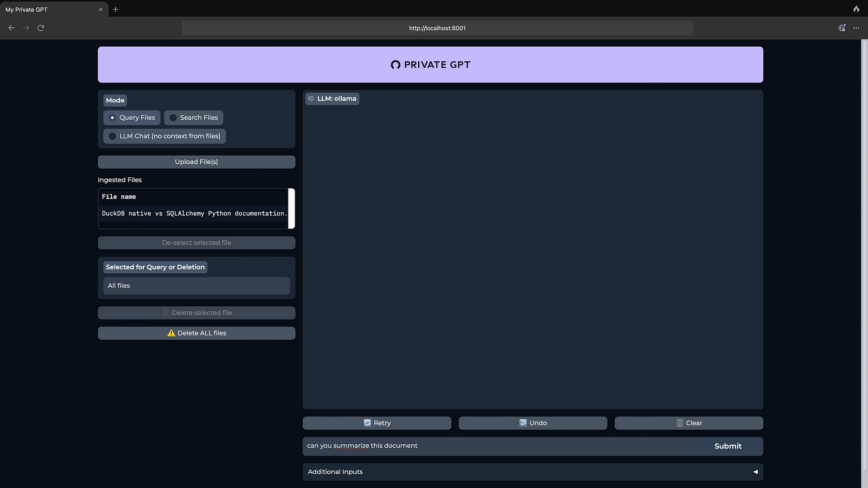
Task: Reload the page with refresh icon
Action: click(41, 28)
